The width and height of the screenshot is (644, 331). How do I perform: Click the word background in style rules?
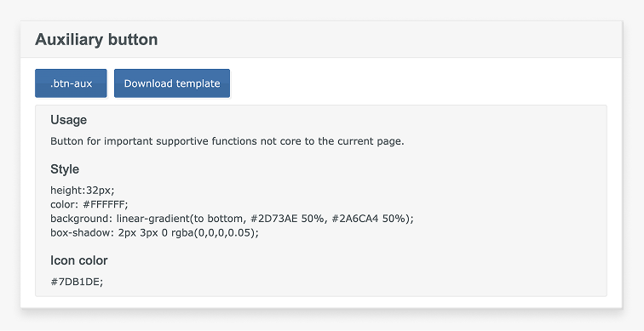[x=81, y=218]
